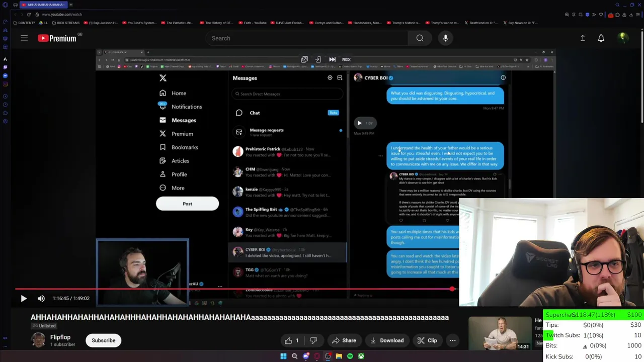The height and width of the screenshot is (362, 644).
Task: Dislike the video with thumbs down
Action: 313,340
